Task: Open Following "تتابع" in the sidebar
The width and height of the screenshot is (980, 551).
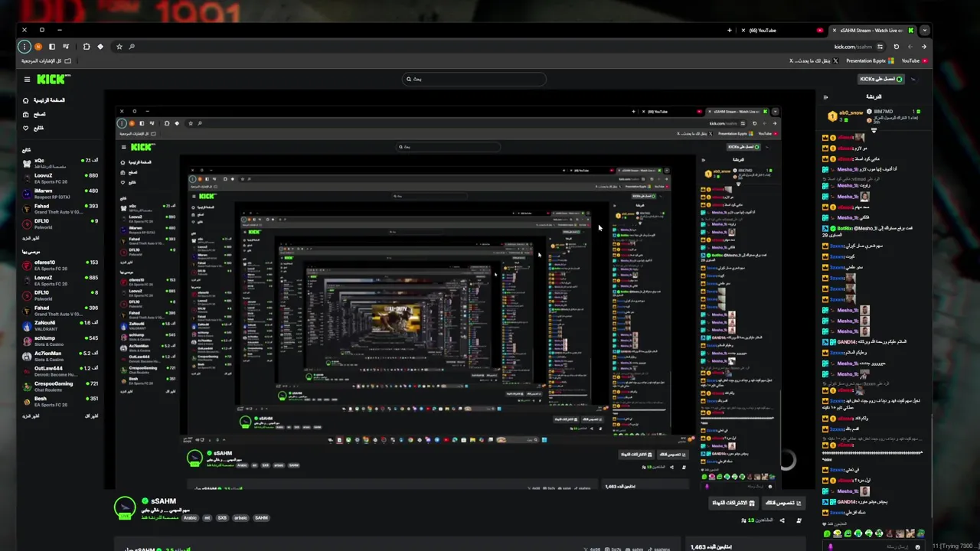Action: [x=34, y=128]
